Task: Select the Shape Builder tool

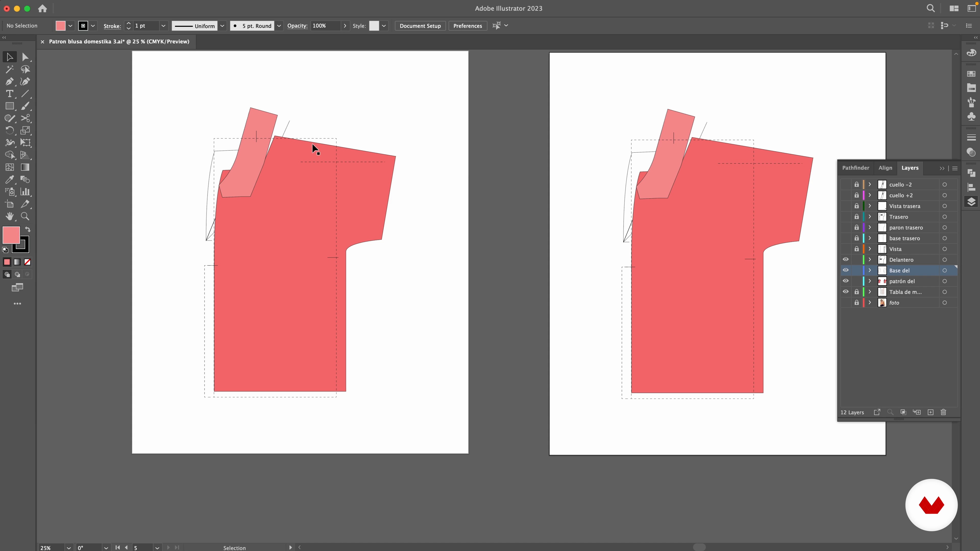Action: pos(9,155)
